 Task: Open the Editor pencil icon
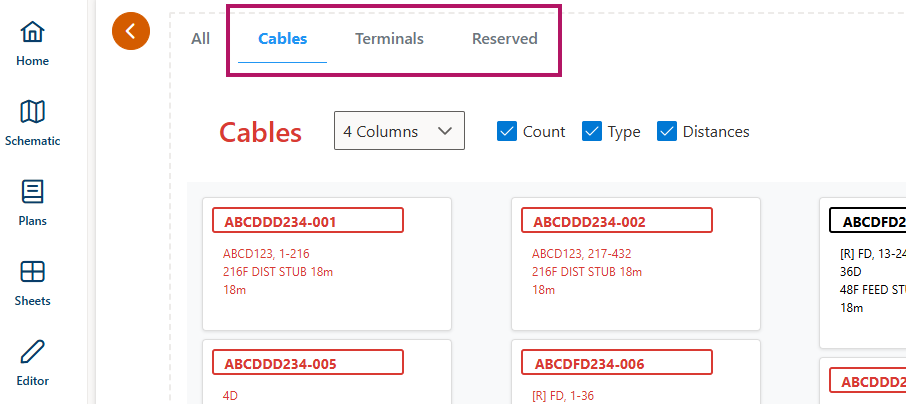[x=32, y=351]
